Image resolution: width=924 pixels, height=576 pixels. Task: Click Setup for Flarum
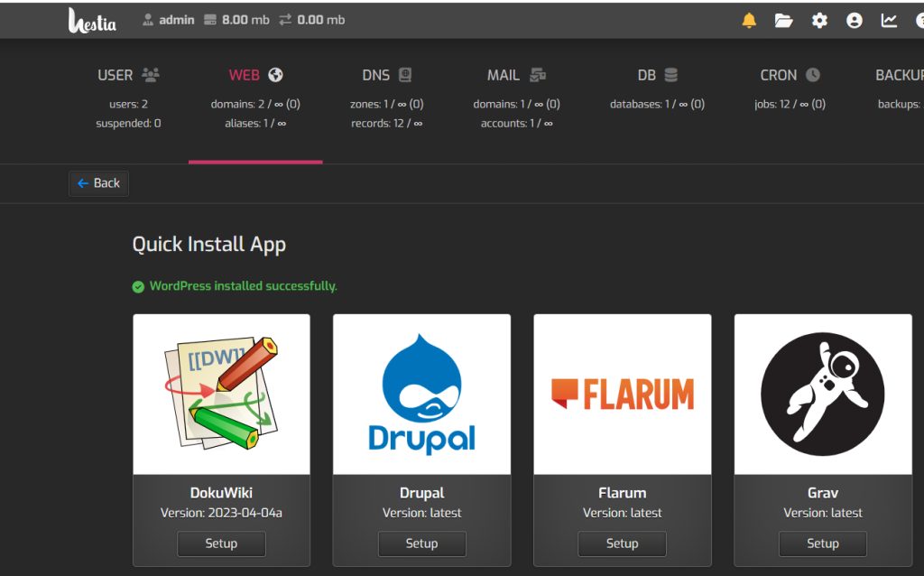[623, 543]
